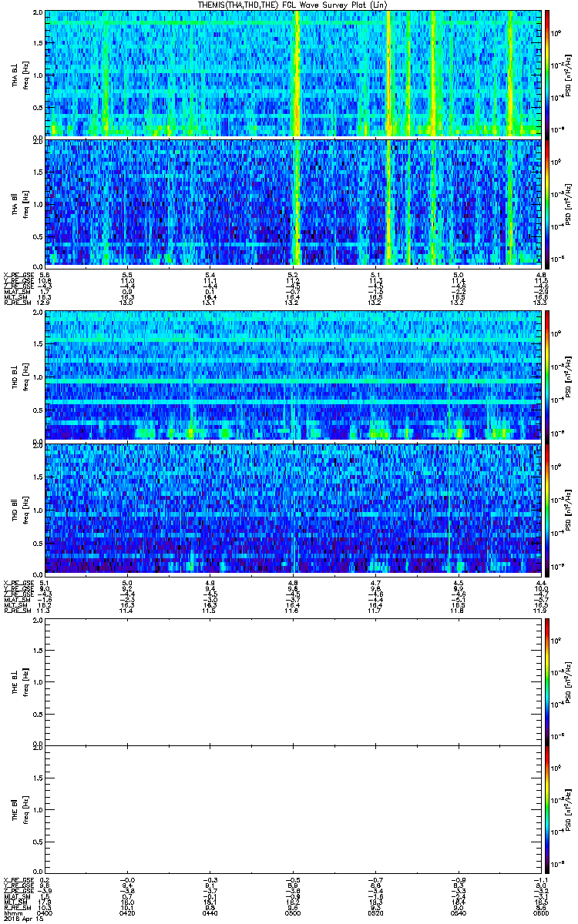
Task: Click the 0.5 tick of THE BII axis
Action: [39, 840]
